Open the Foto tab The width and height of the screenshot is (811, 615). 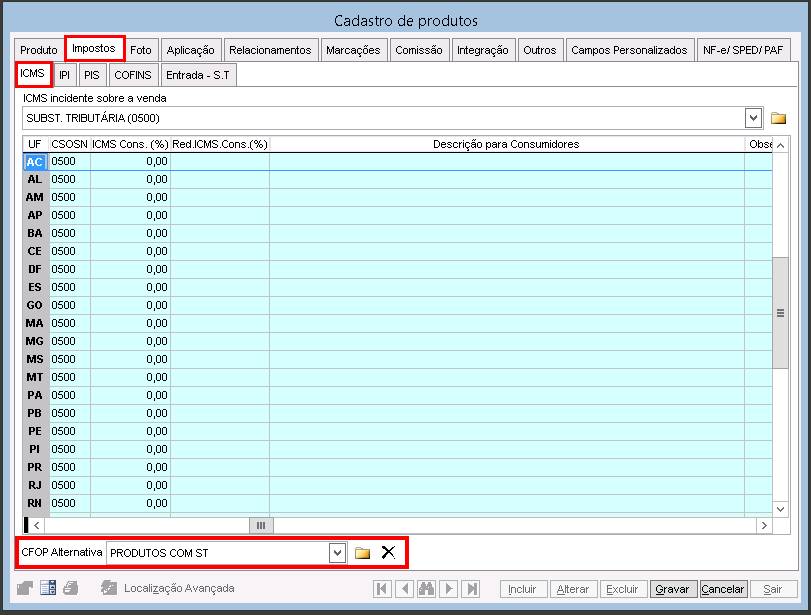pyautogui.click(x=141, y=50)
